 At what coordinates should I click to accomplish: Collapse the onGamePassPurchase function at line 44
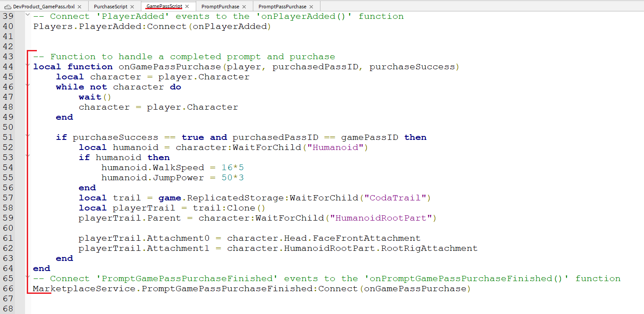28,65
